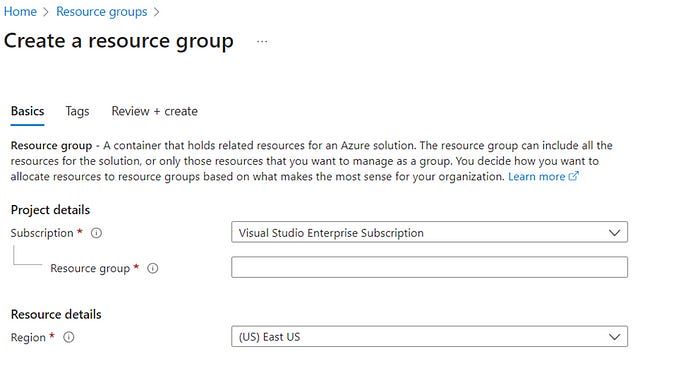The height and width of the screenshot is (386, 700).
Task: Click the Create a resource group title
Action: click(119, 41)
